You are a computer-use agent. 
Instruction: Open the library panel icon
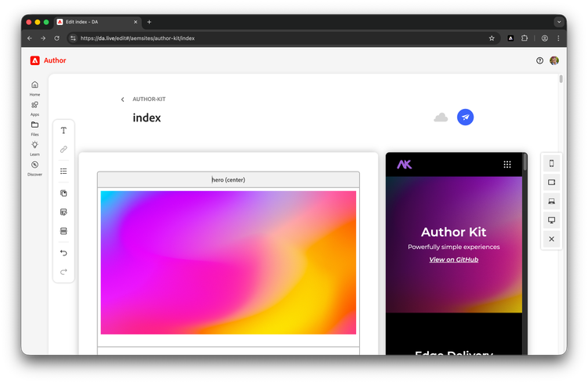pos(64,193)
